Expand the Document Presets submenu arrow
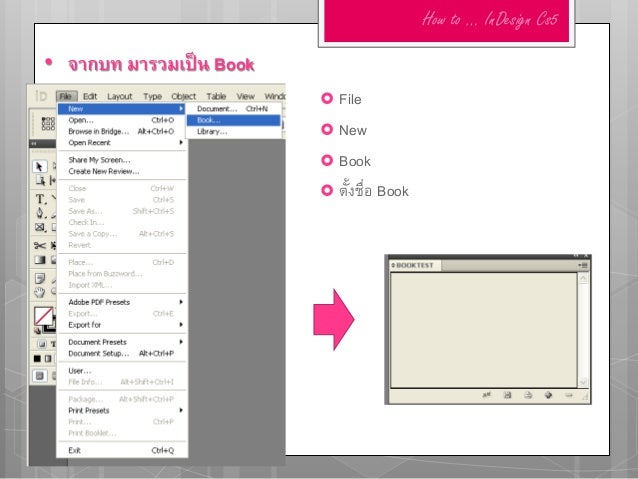Image resolution: width=638 pixels, height=479 pixels. pos(181,342)
